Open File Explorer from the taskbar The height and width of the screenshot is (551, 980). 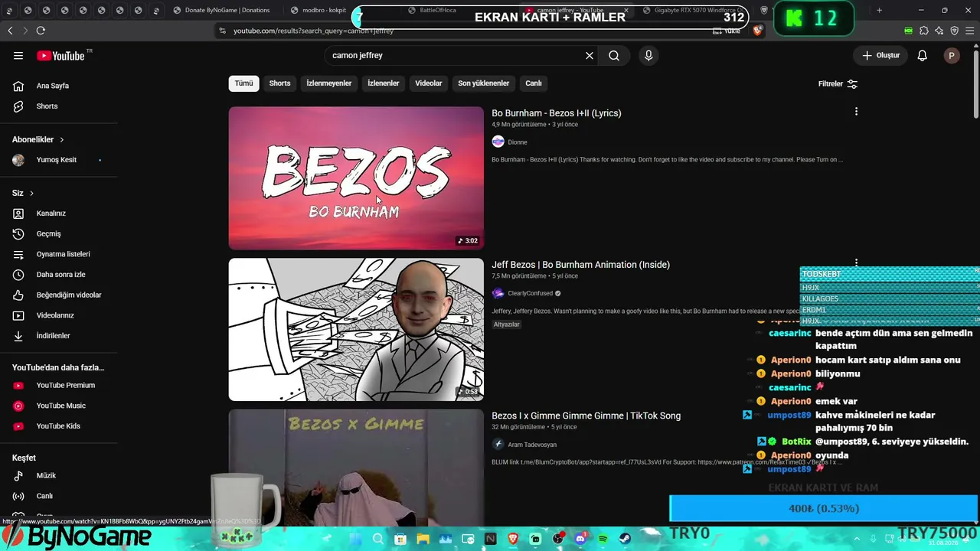423,540
